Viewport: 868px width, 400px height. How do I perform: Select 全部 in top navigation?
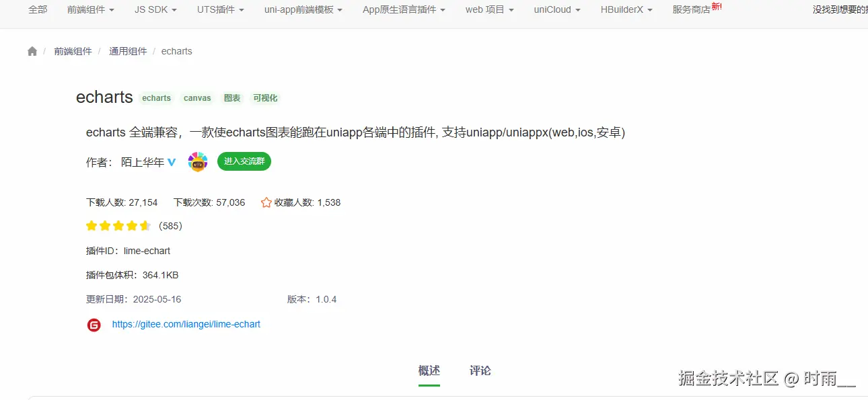coord(38,9)
